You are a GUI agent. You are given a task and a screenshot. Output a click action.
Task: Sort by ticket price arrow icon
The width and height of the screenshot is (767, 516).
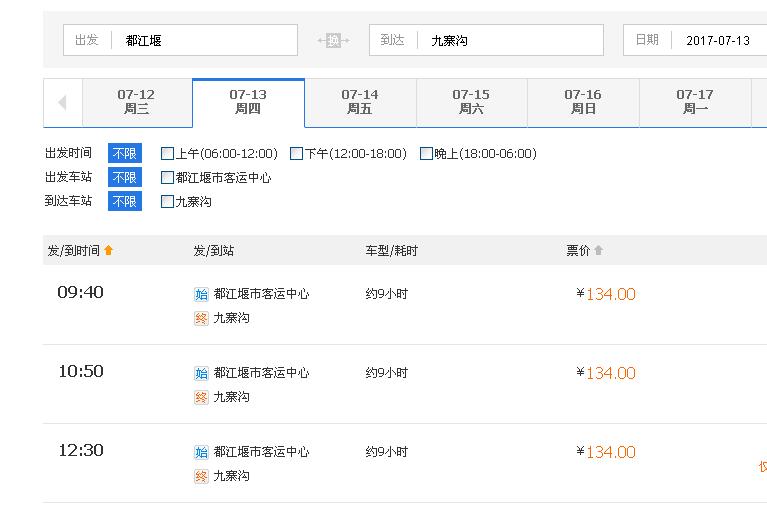pyautogui.click(x=599, y=250)
